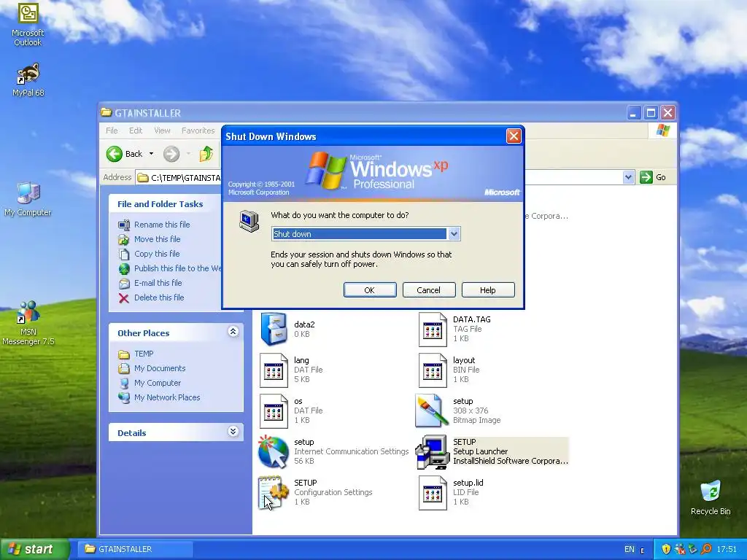Screen dimensions: 747x560
Task: Select the SETUP Configuration Settings file icon
Action: click(274, 493)
